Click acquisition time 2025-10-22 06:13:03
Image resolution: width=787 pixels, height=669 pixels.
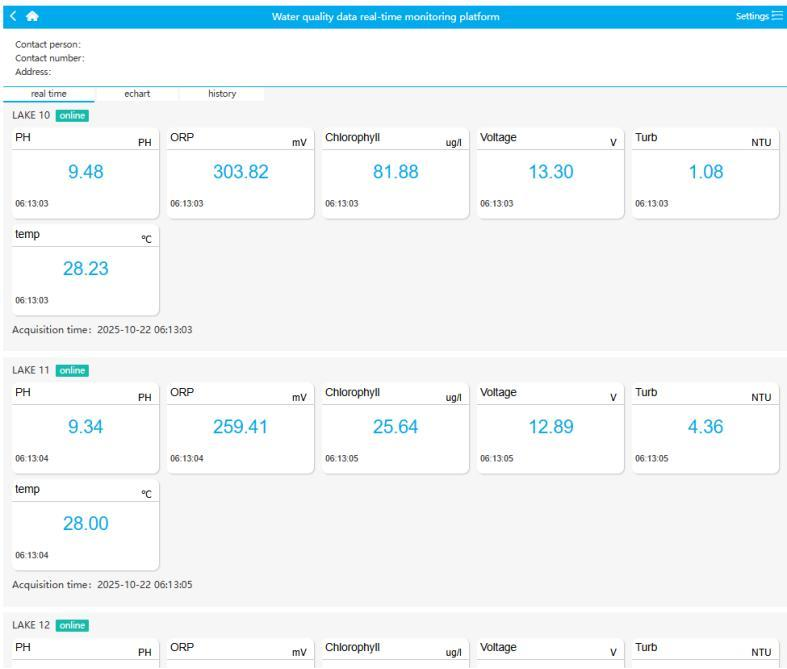coord(145,330)
